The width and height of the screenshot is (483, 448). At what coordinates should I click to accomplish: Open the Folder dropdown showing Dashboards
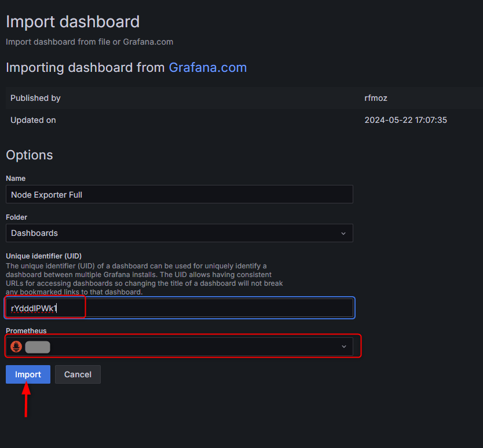(180, 233)
